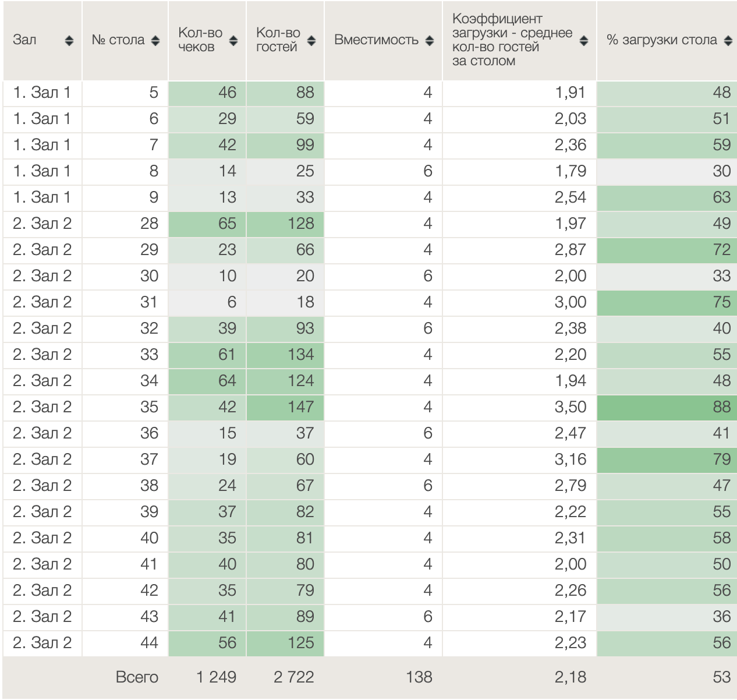Select the total capacity value 138

click(419, 677)
